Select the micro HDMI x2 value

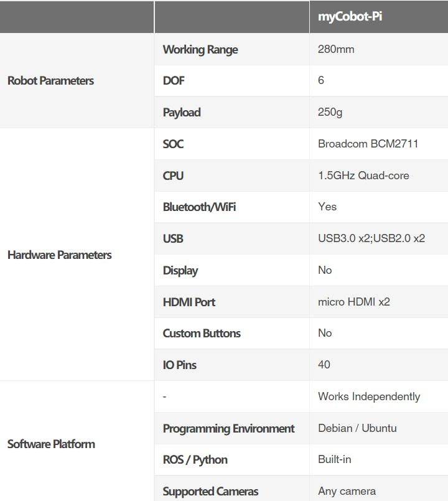pyautogui.click(x=353, y=302)
